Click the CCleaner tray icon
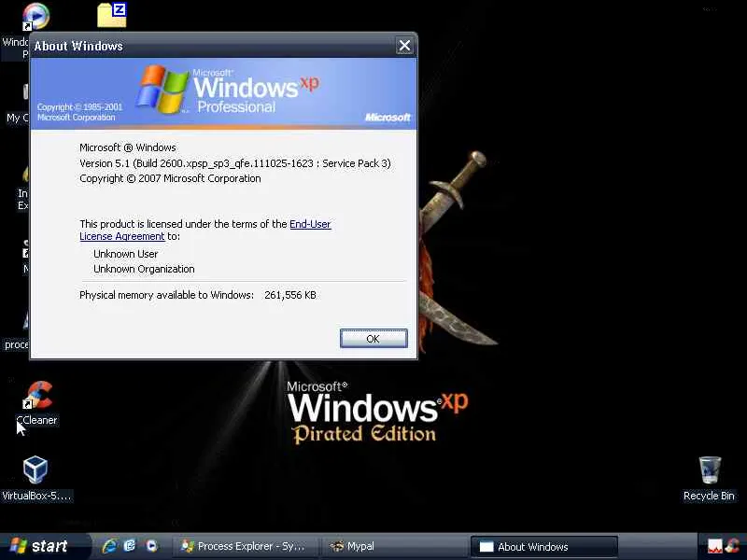The height and width of the screenshot is (560, 747). pos(733,546)
